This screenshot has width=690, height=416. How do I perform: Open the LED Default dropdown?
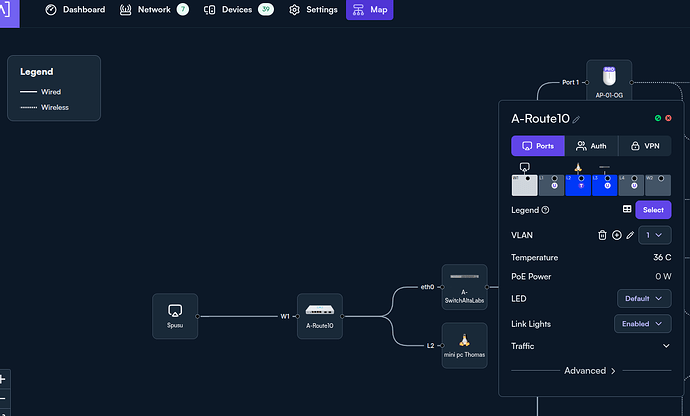point(644,298)
